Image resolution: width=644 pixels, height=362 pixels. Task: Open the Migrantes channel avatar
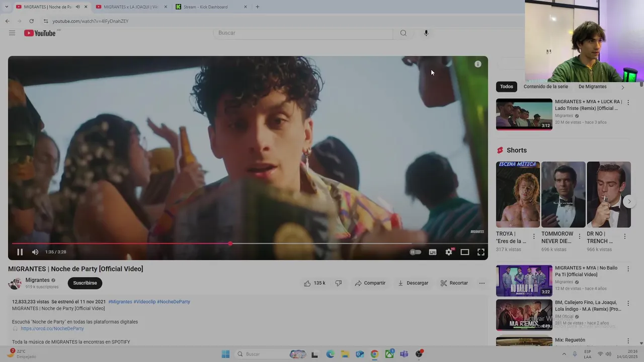15,283
